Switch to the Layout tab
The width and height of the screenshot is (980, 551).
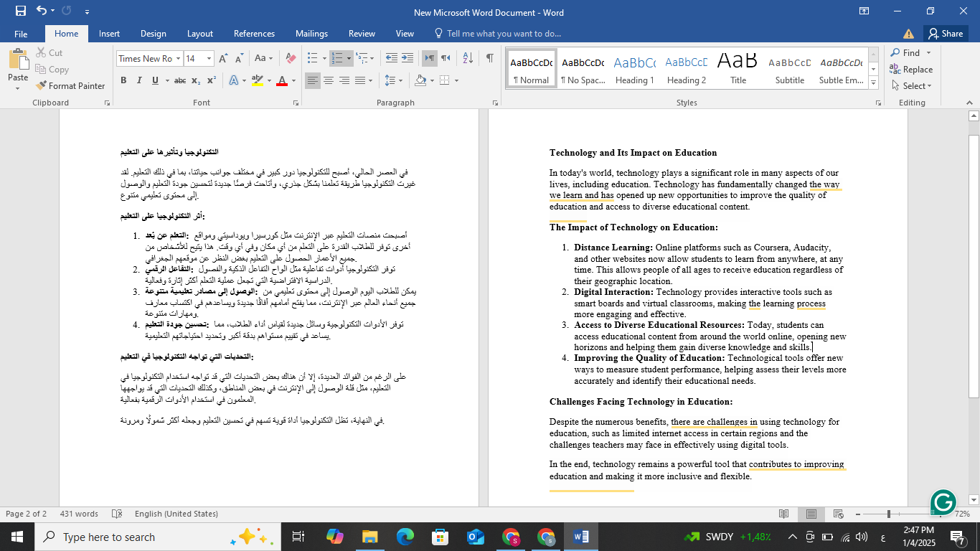200,34
